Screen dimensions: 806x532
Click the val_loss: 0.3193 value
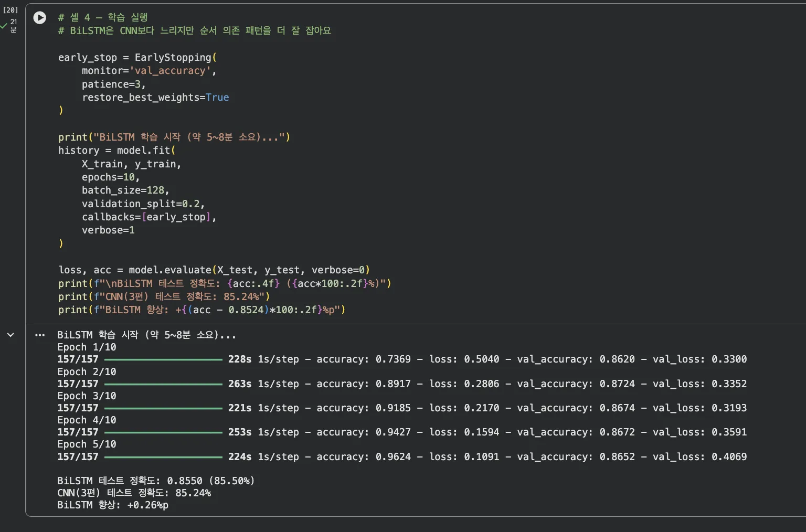[x=699, y=408]
